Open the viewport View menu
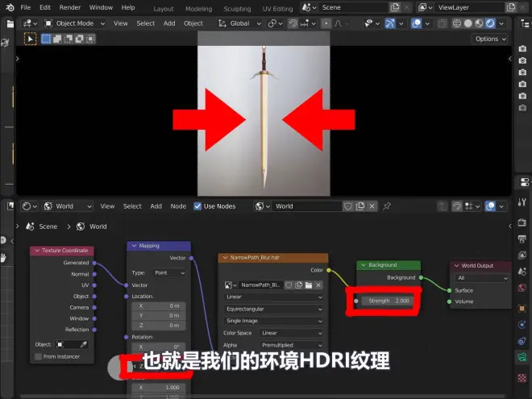This screenshot has width=532, height=399. click(x=120, y=23)
